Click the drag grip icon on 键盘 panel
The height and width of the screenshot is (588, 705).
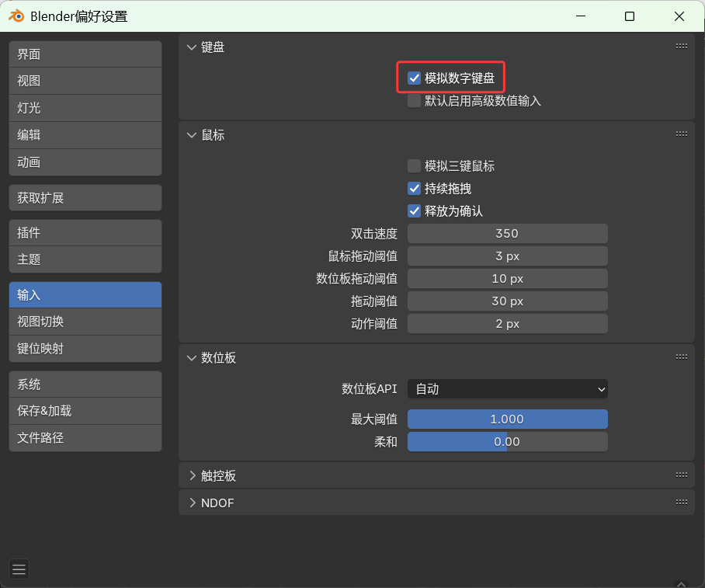coord(681,47)
